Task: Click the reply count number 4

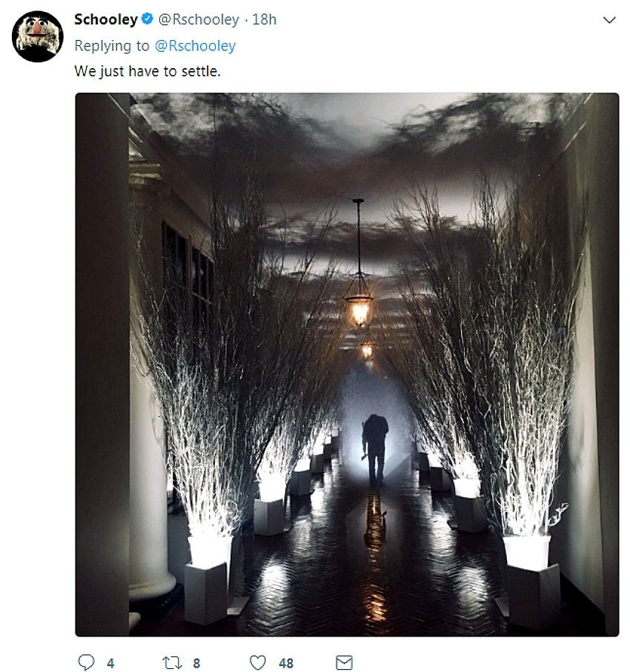Action: [x=110, y=663]
